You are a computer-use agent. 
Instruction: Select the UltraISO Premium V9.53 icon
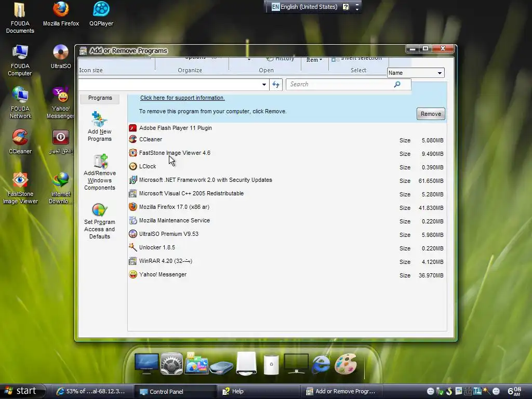pos(132,234)
